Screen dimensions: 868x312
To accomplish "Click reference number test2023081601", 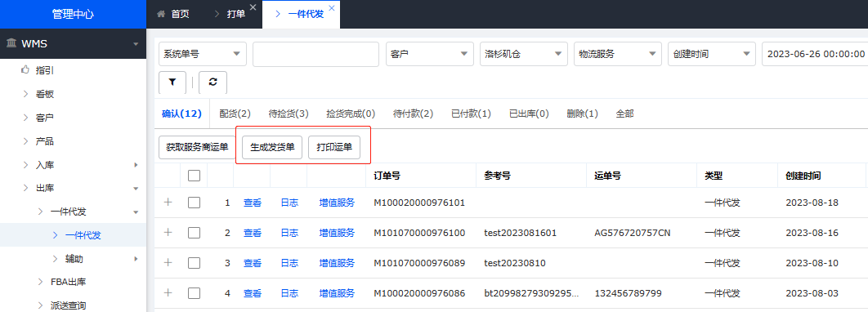I will click(521, 233).
